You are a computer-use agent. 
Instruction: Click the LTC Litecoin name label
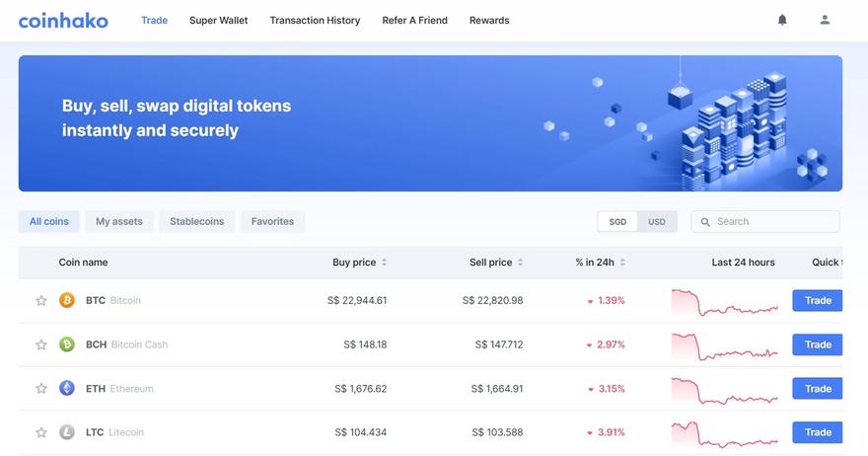click(x=114, y=432)
